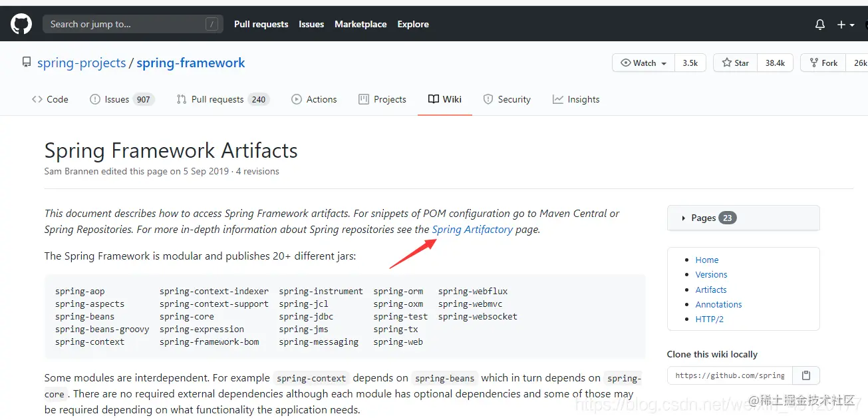The image size is (868, 420).
Task: Open the HTTP/2 wiki page link
Action: coord(710,319)
